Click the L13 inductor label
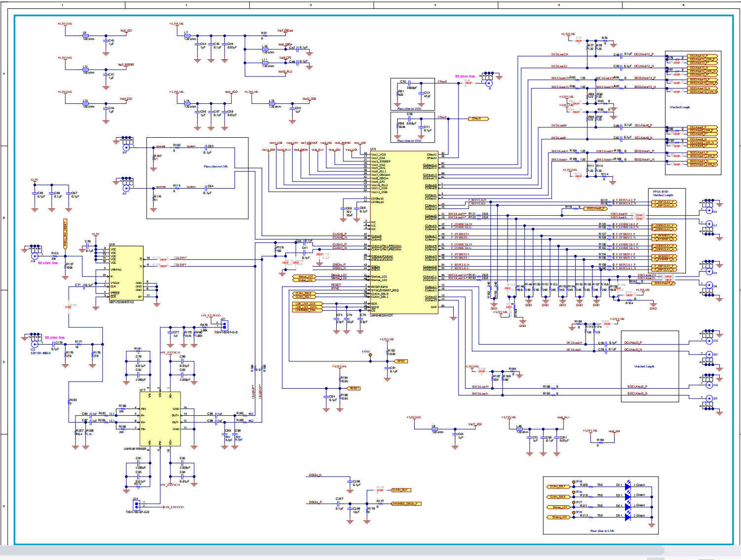Viewport: 741px width, 560px height. tap(85, 101)
